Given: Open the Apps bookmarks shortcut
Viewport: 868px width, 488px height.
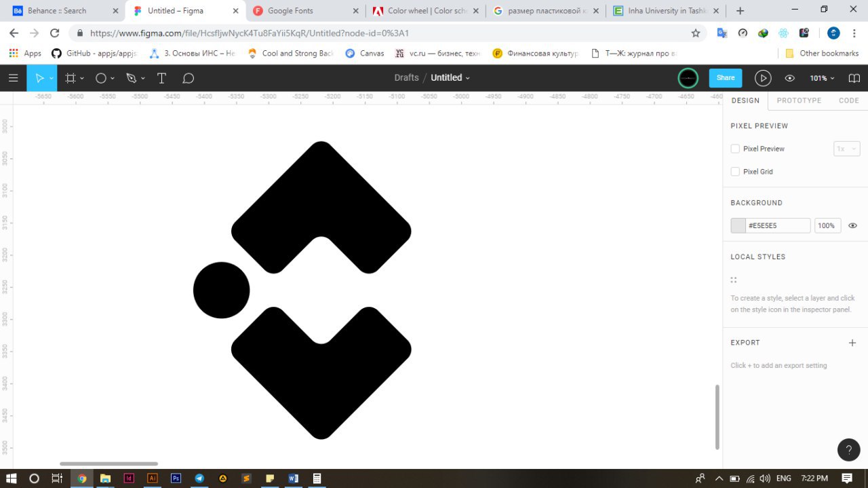Looking at the screenshot, I should click(25, 53).
